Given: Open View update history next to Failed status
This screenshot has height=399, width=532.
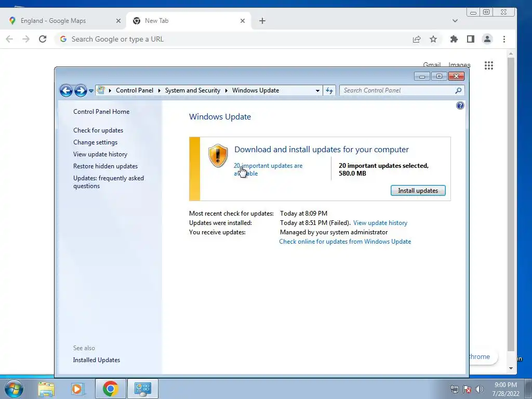Looking at the screenshot, I should (x=380, y=223).
